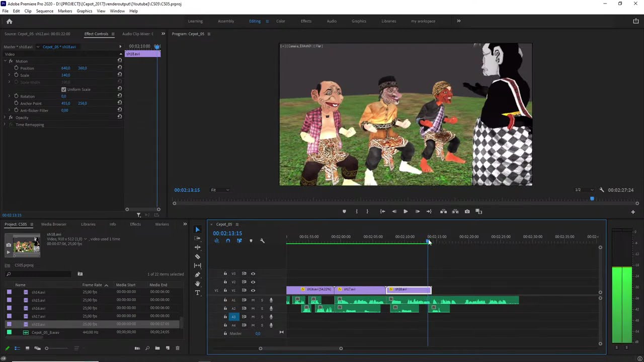Viewport: 644px width, 362px height.
Task: Open program monitor settings wrench
Action: tap(602, 190)
